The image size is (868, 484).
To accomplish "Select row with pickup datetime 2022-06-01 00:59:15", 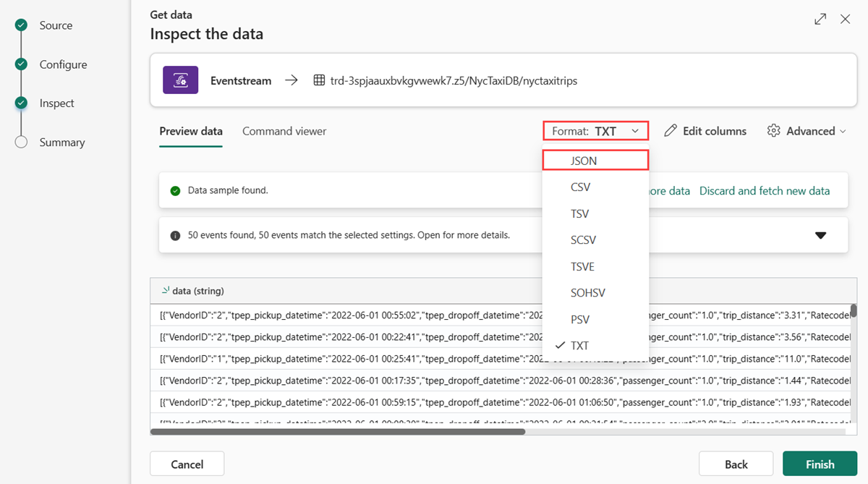I will [500, 402].
